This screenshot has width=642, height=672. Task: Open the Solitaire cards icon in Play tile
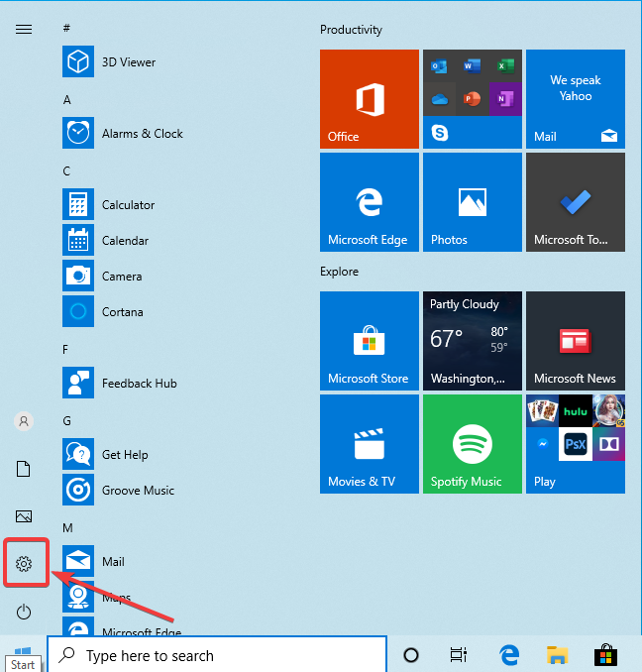coord(542,411)
